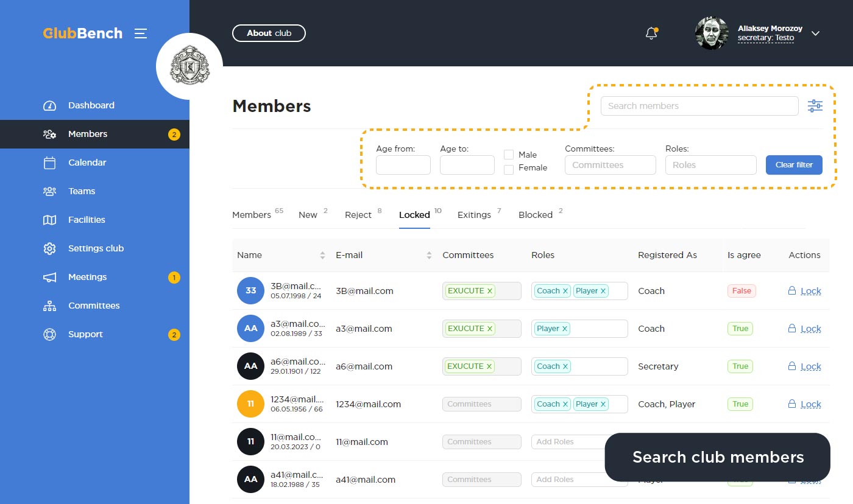
Task: Expand the user profile chevron
Action: point(816,33)
